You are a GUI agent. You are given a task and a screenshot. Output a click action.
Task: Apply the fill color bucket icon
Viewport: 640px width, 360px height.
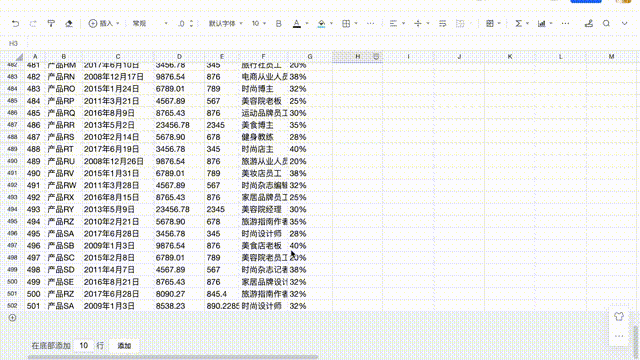pos(322,24)
